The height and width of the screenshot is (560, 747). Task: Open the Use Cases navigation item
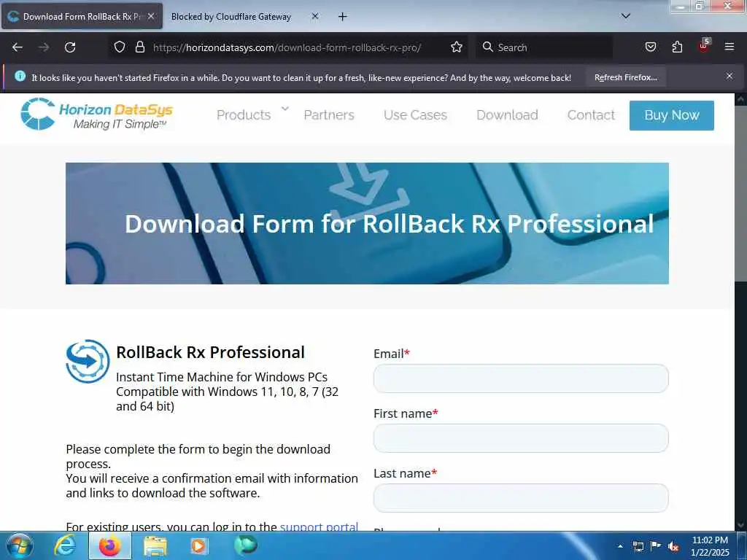click(415, 115)
